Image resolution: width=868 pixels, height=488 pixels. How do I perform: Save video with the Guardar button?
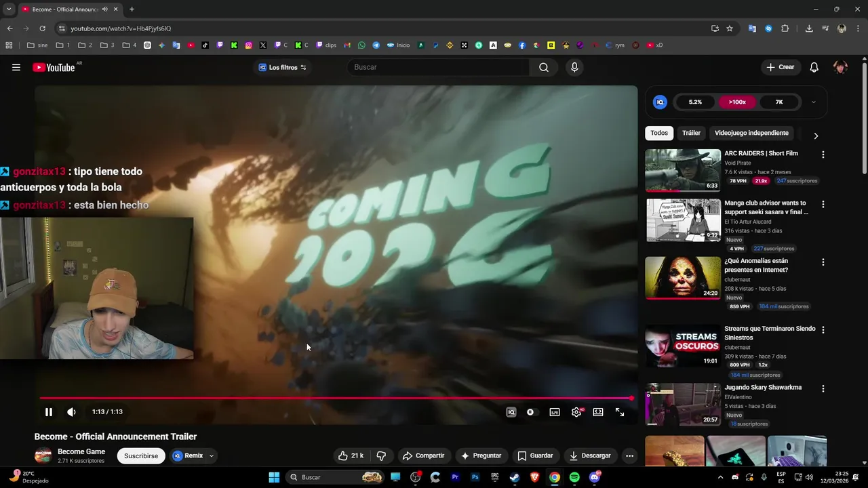(x=535, y=455)
